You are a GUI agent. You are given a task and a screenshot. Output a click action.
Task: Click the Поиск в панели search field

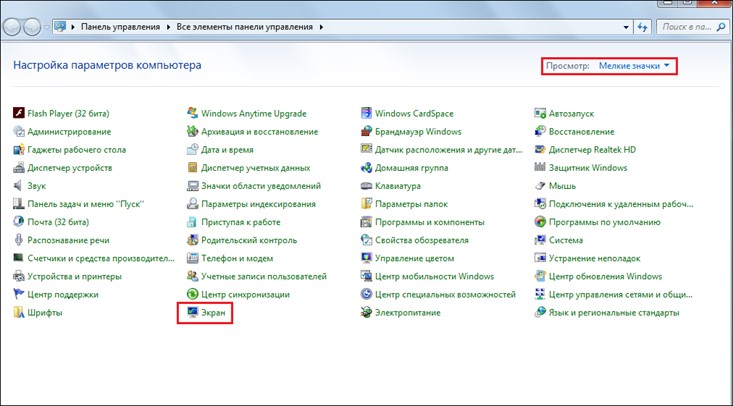pyautogui.click(x=691, y=27)
